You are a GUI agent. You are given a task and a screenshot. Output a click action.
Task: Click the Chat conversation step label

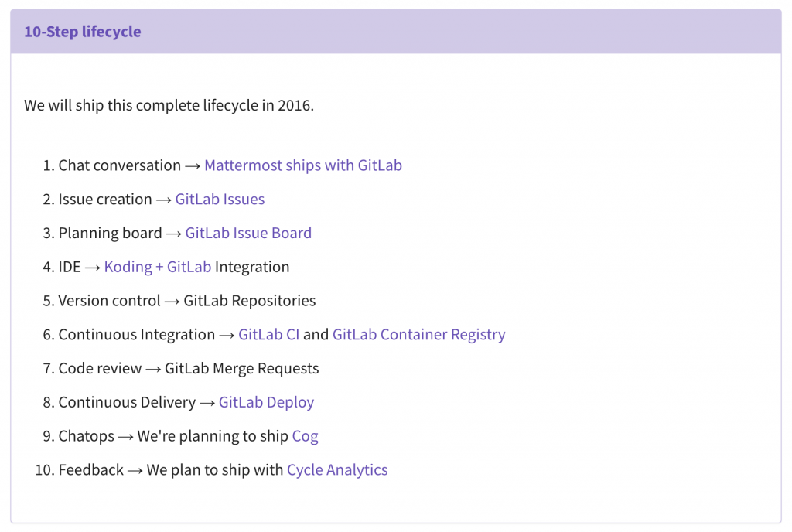(x=119, y=165)
